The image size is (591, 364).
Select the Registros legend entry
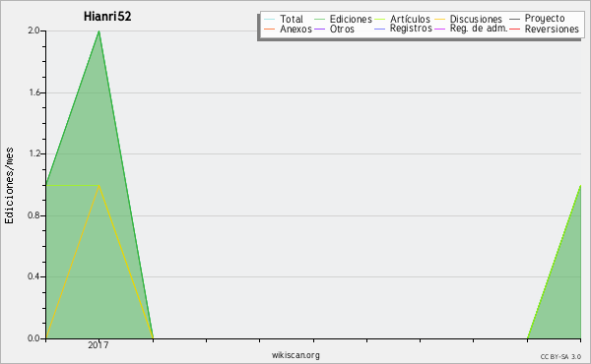pos(403,29)
